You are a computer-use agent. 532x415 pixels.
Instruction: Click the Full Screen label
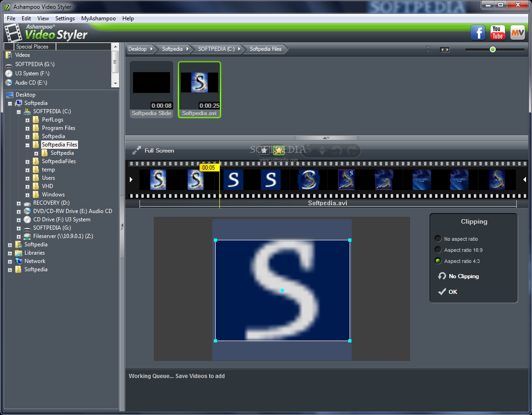click(x=159, y=151)
